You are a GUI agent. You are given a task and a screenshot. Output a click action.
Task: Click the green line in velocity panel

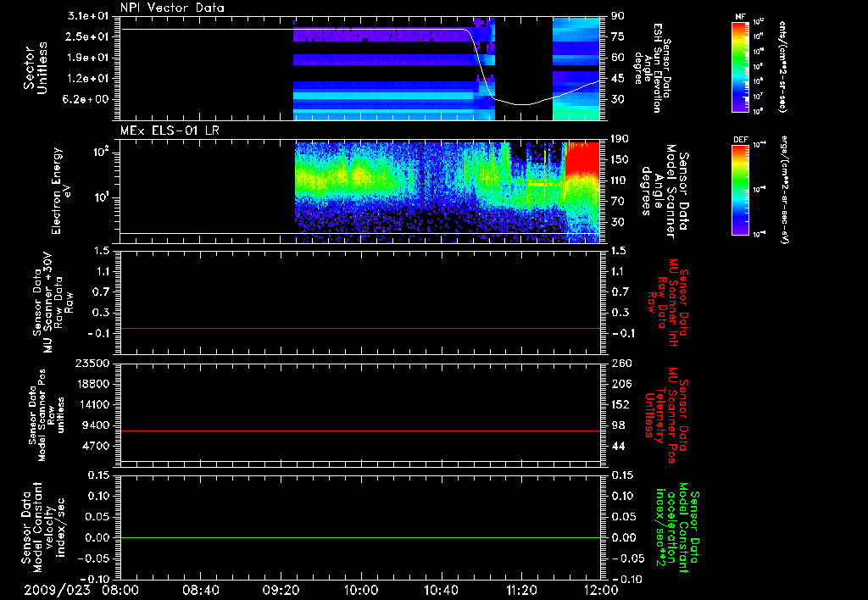360,537
